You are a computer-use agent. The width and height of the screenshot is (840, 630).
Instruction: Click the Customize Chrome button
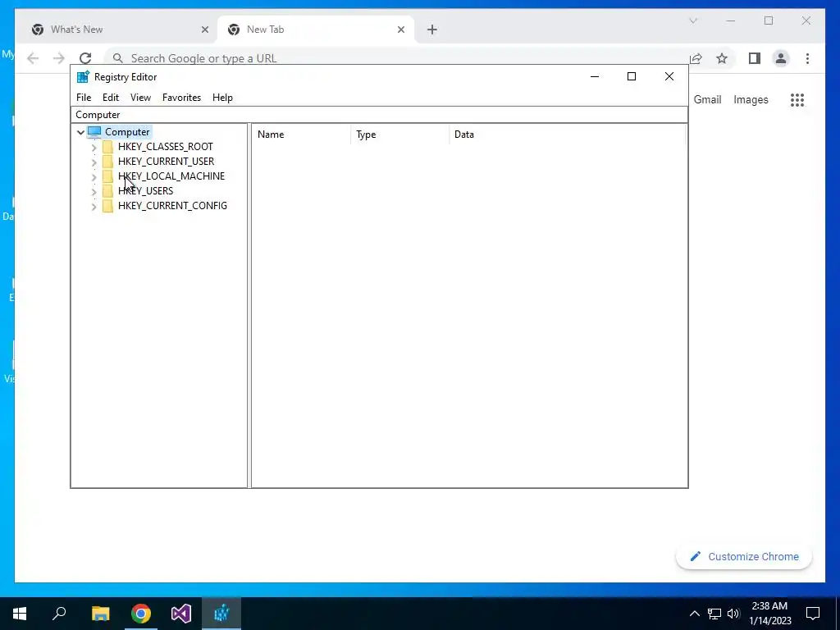point(744,557)
